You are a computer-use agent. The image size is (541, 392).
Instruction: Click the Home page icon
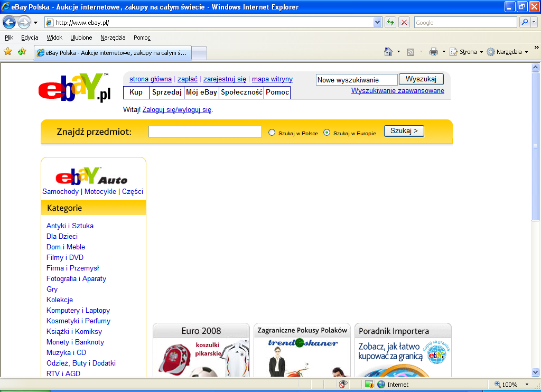pyautogui.click(x=388, y=52)
